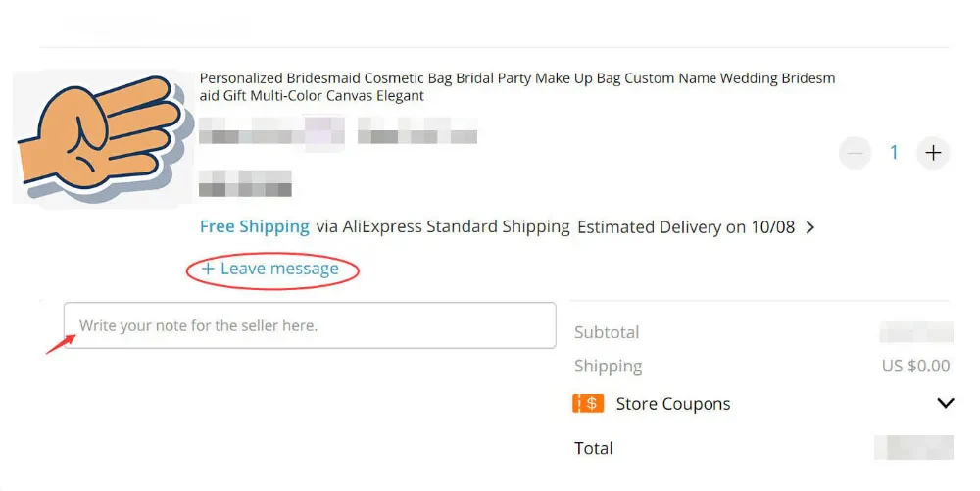Click the orange Store Coupons icon
This screenshot has width=980, height=491.
(588, 403)
